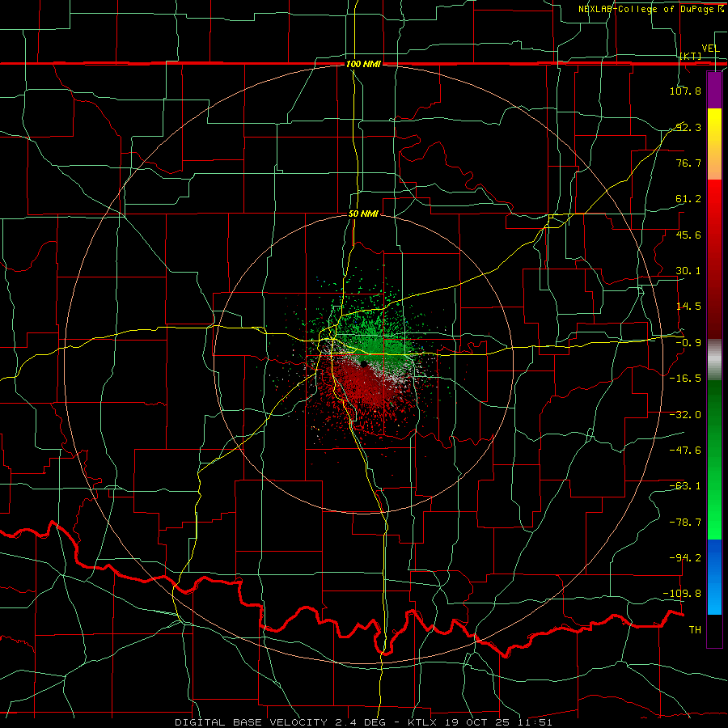Click the VEL legend title
Image resolution: width=728 pixels, height=728 pixels.
click(710, 49)
